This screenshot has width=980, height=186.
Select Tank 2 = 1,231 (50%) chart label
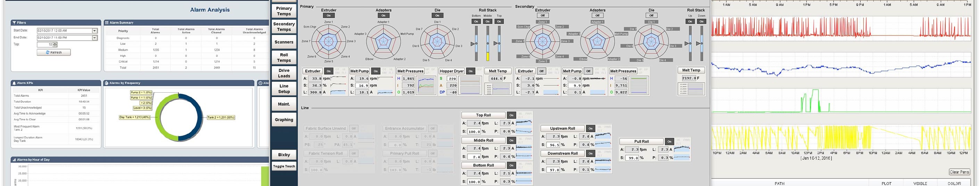coord(221,118)
